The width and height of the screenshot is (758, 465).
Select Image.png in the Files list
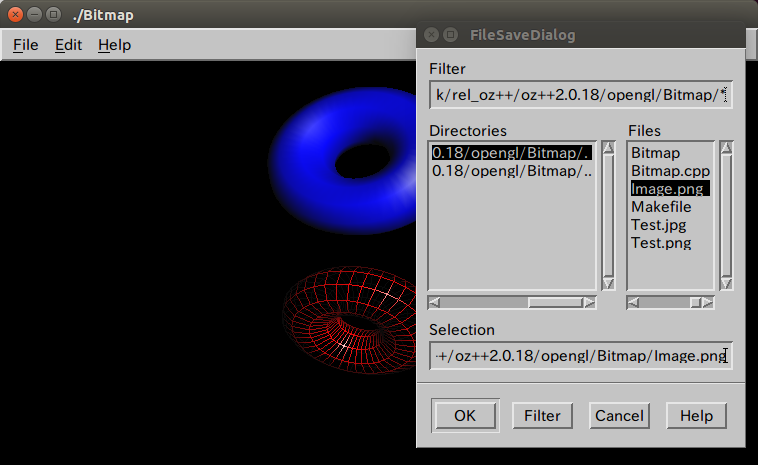pos(670,189)
